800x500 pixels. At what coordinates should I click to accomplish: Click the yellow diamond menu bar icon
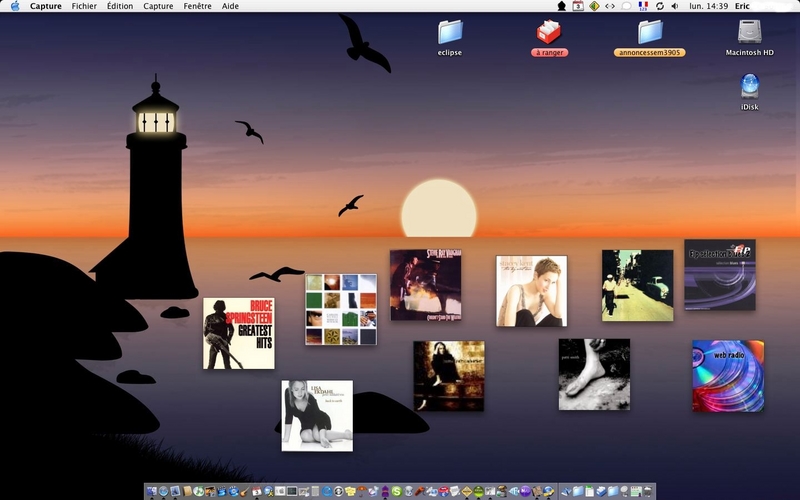[x=594, y=6]
